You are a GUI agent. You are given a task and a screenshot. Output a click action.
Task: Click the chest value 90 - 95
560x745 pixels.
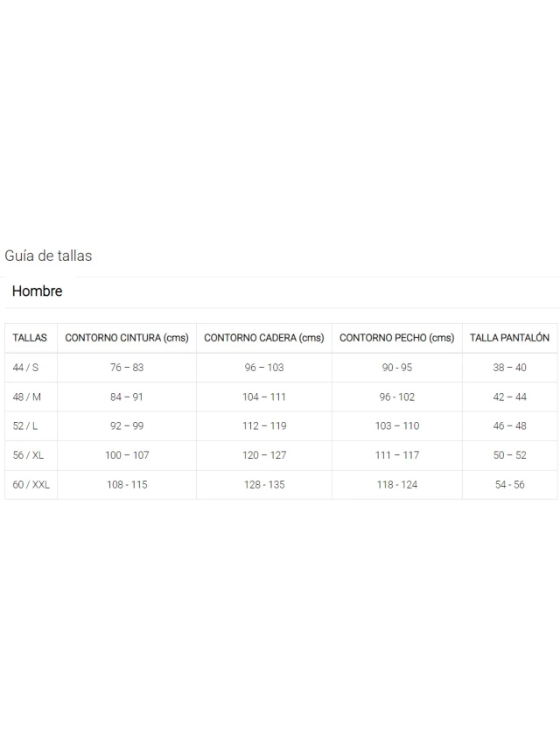397,368
